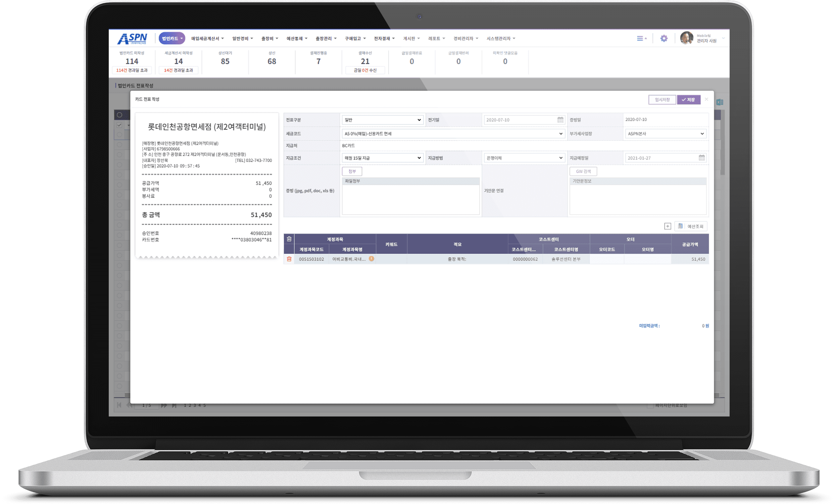Open the 게시판 menu
The image size is (834, 504).
[411, 39]
